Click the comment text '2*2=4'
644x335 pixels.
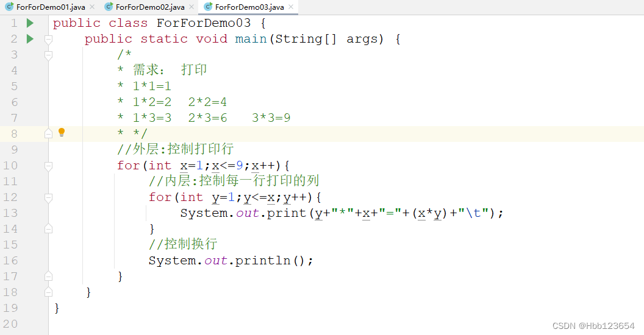pos(207,102)
